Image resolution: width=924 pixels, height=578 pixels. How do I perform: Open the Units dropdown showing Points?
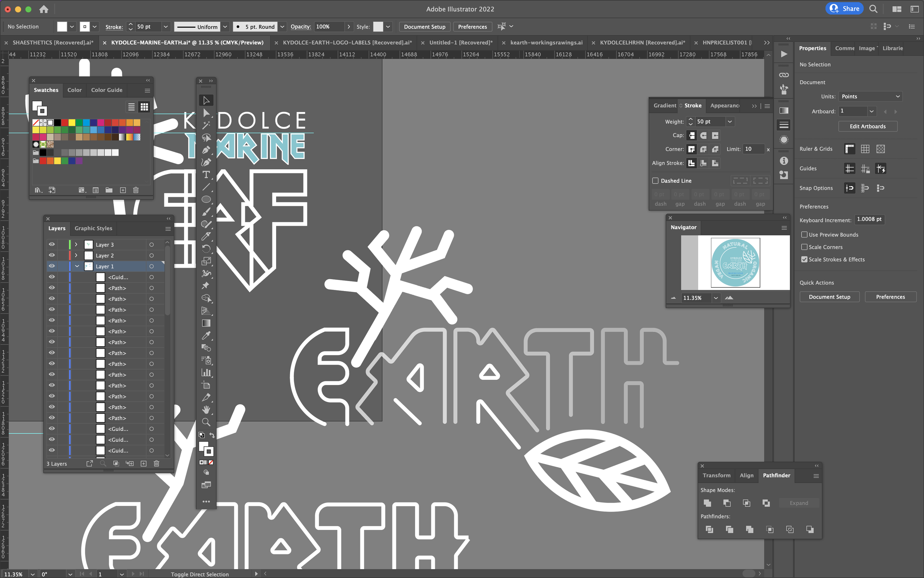pos(870,96)
